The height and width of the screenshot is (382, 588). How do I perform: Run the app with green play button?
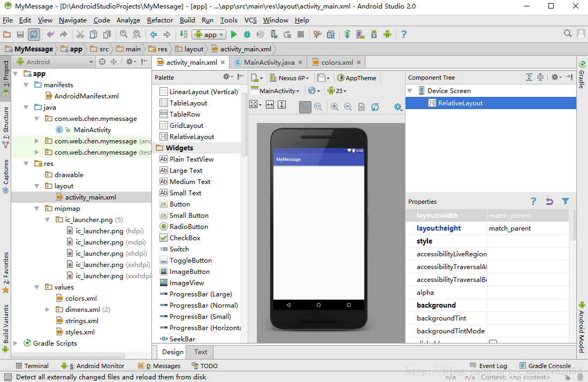pos(234,34)
